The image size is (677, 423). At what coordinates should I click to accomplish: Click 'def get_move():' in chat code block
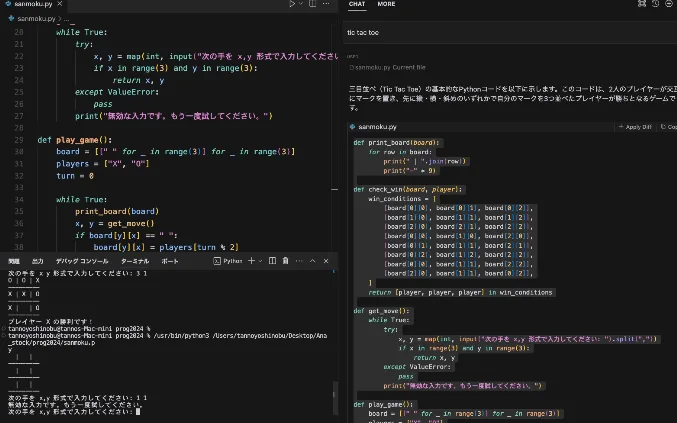pyautogui.click(x=381, y=311)
